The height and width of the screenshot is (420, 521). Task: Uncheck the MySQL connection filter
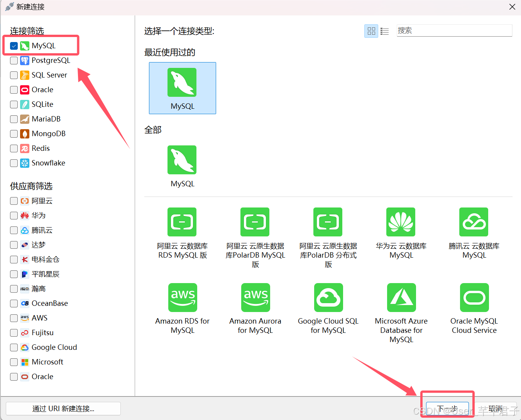(x=14, y=46)
